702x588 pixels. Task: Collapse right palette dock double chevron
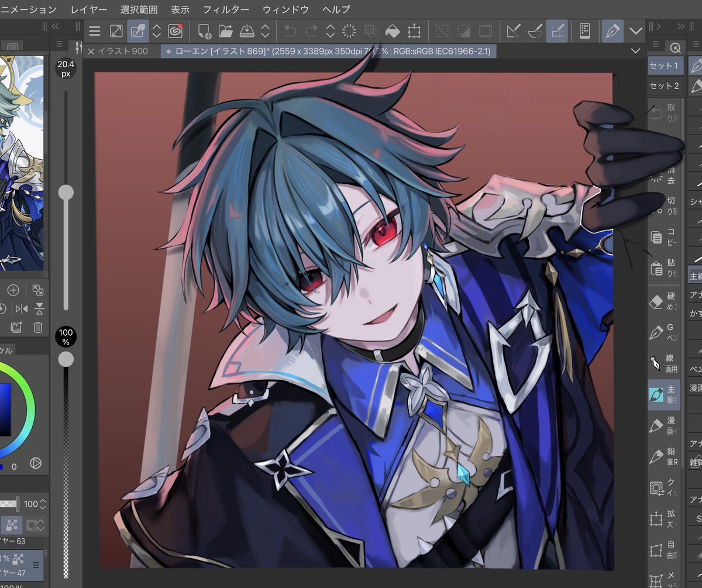680,26
